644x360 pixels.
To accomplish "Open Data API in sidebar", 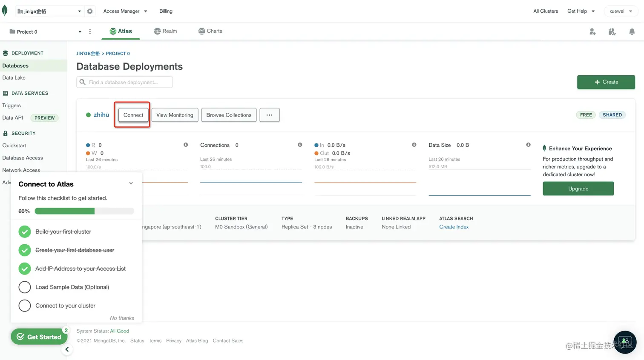I will point(13,117).
